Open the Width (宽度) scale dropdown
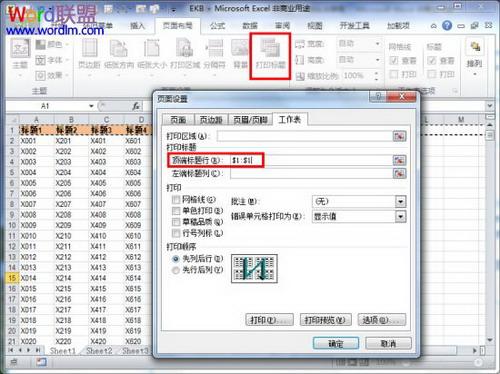This screenshot has height=374, width=500. click(378, 44)
